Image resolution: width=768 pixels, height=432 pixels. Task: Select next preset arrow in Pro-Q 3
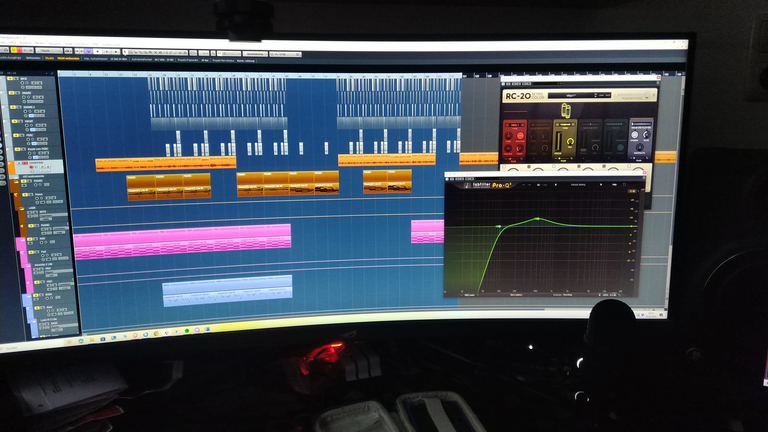(601, 185)
